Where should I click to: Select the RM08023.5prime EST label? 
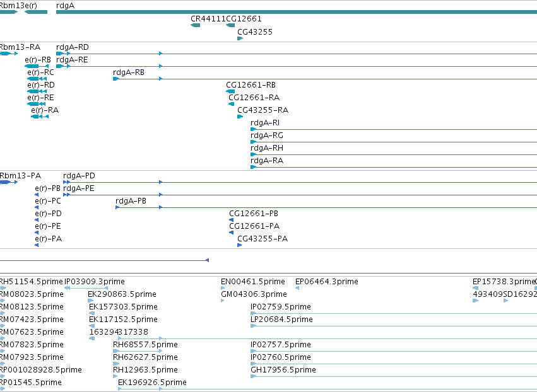pos(32,294)
